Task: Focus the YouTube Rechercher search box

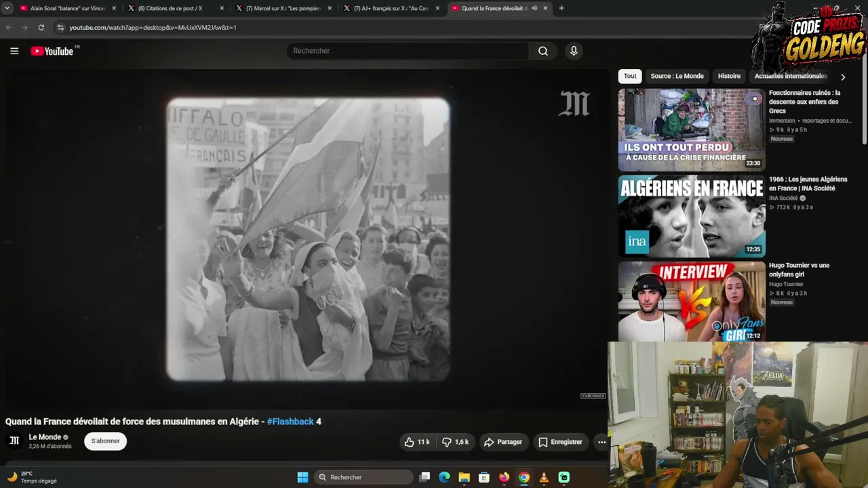Action: [x=408, y=51]
